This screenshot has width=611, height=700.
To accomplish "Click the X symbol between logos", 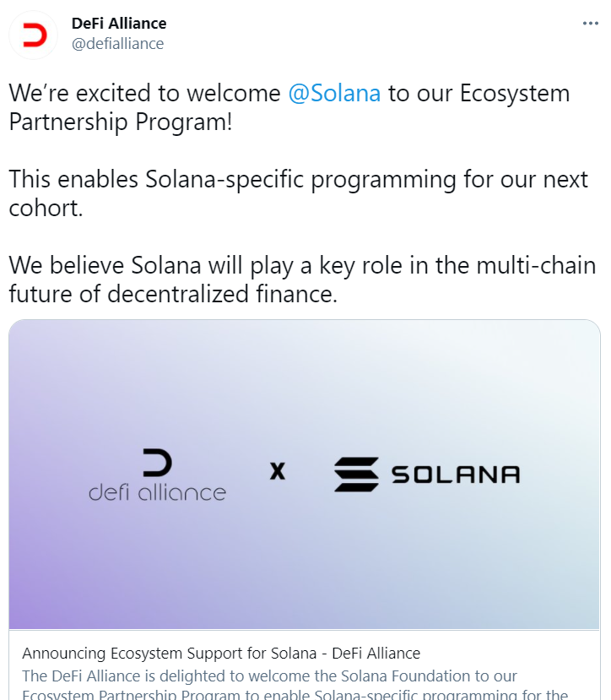I will [277, 471].
